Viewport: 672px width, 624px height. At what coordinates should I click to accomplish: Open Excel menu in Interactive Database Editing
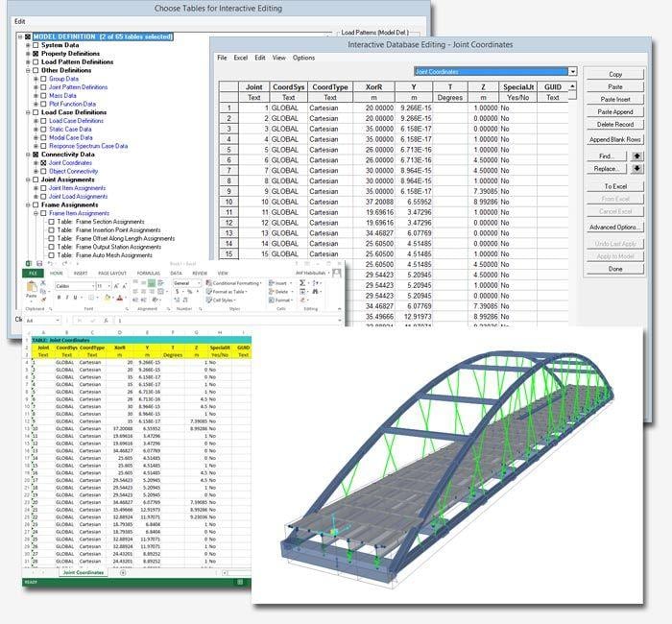(x=240, y=58)
